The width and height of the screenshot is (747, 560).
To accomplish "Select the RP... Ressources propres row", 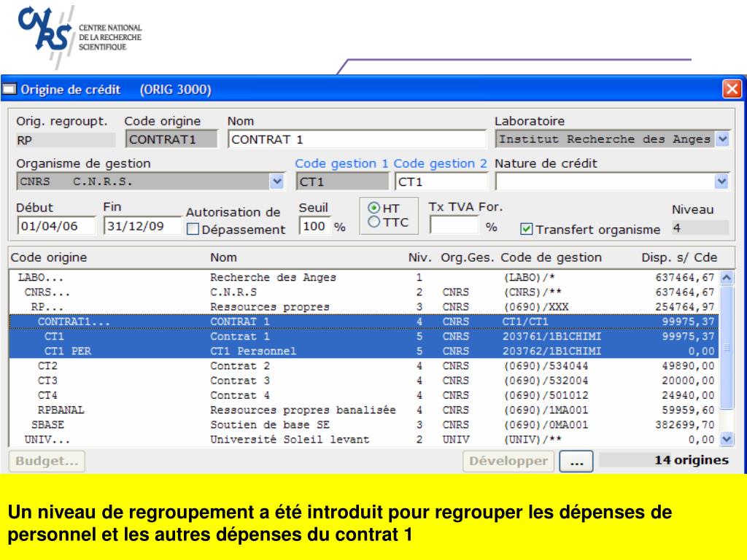I will [x=364, y=307].
